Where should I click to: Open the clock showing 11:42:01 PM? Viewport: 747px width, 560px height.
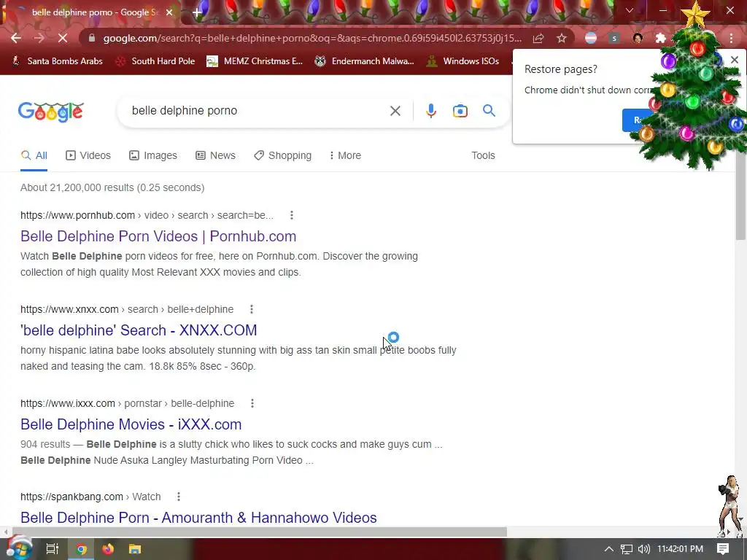click(680, 549)
